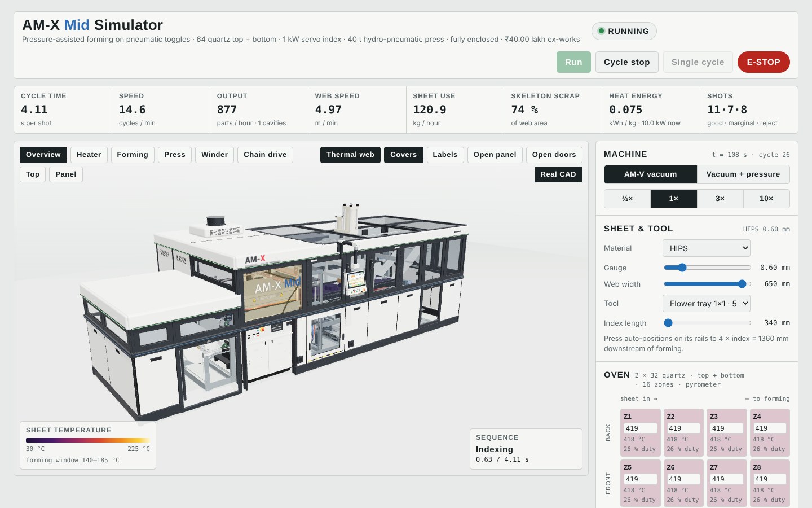
Task: Click the Z2 zone setpoint field
Action: pyautogui.click(x=683, y=428)
